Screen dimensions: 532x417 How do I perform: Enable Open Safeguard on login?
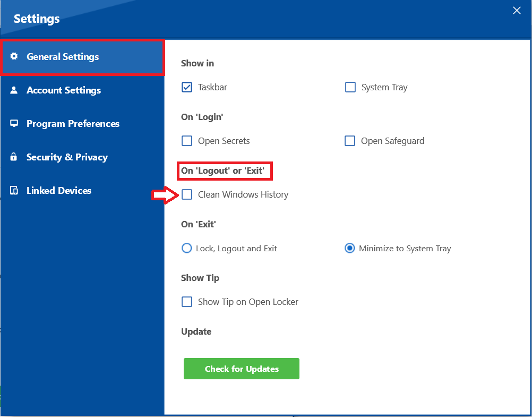click(350, 141)
